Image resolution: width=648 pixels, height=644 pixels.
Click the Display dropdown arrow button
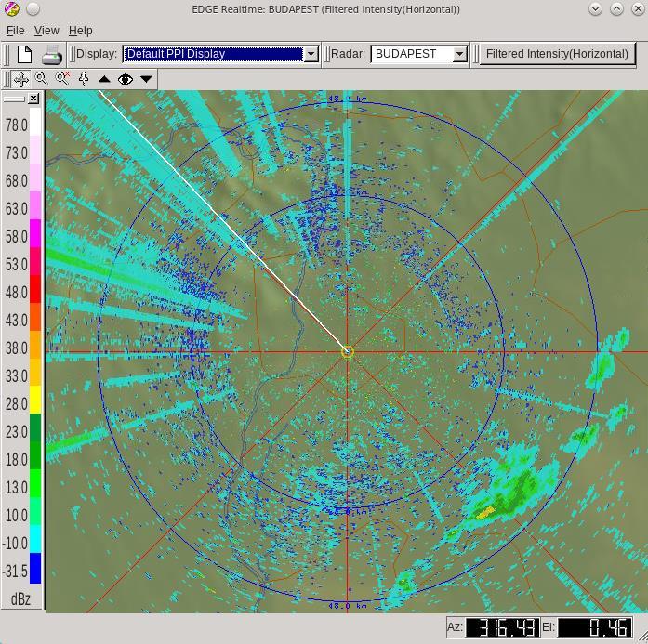click(x=311, y=54)
